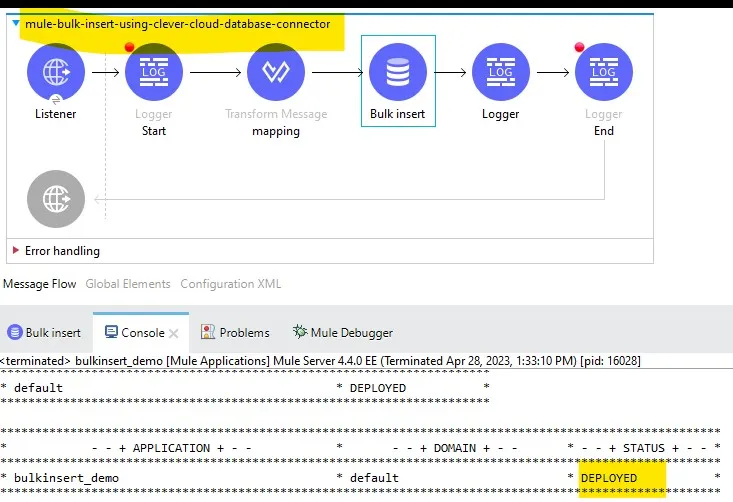Screen dimensions: 733x502
Task: Select the Start Logger component icon
Action: (x=154, y=72)
